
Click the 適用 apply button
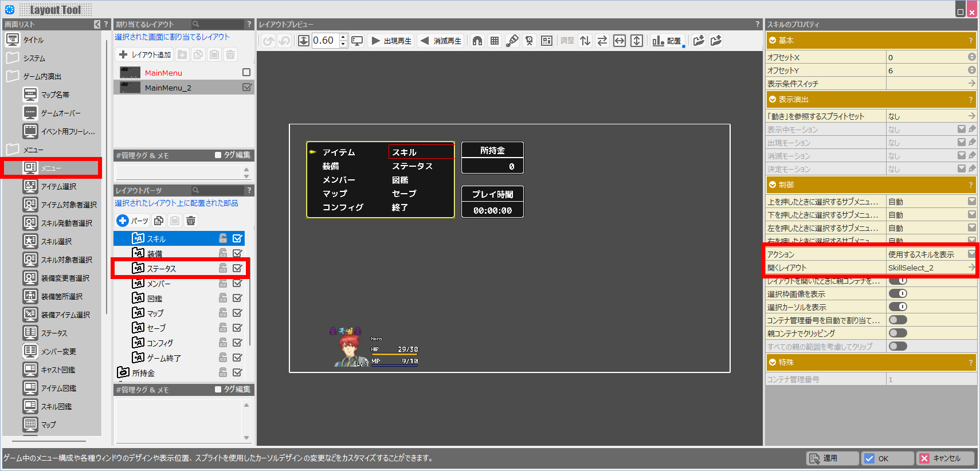[x=832, y=458]
